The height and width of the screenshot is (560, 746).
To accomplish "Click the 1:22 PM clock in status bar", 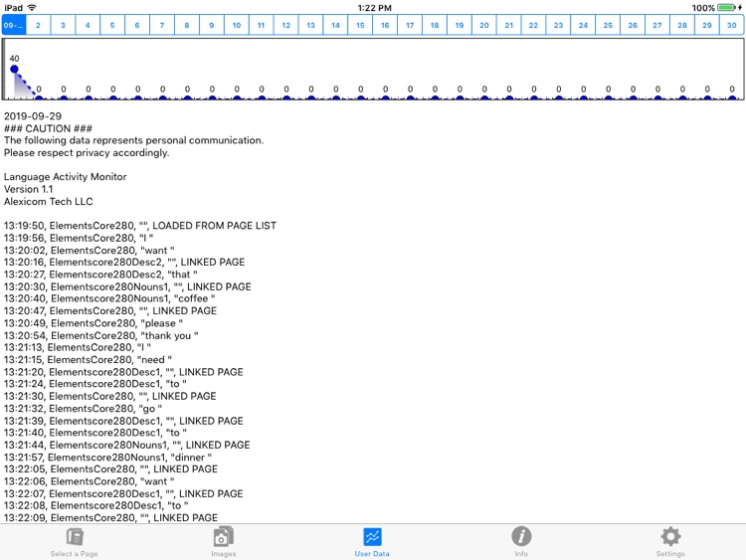I will pos(374,8).
